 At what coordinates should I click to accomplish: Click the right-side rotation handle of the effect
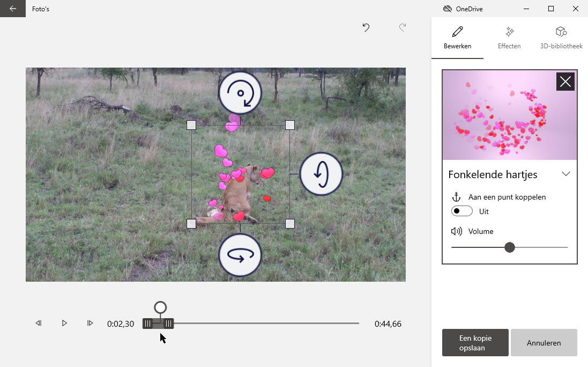coord(322,174)
